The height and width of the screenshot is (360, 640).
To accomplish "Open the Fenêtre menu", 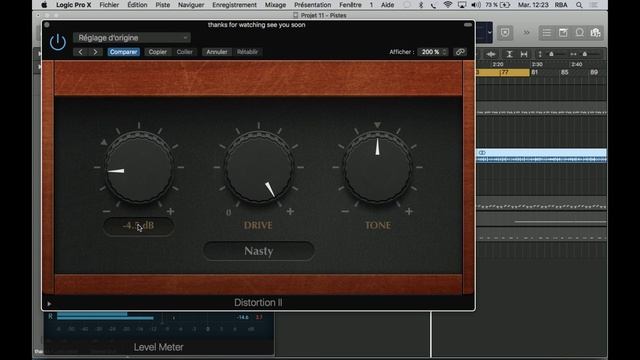I will [350, 5].
